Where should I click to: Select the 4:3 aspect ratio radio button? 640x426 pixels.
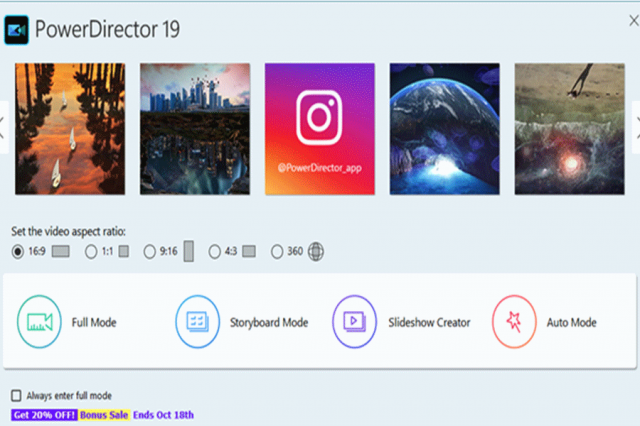214,251
